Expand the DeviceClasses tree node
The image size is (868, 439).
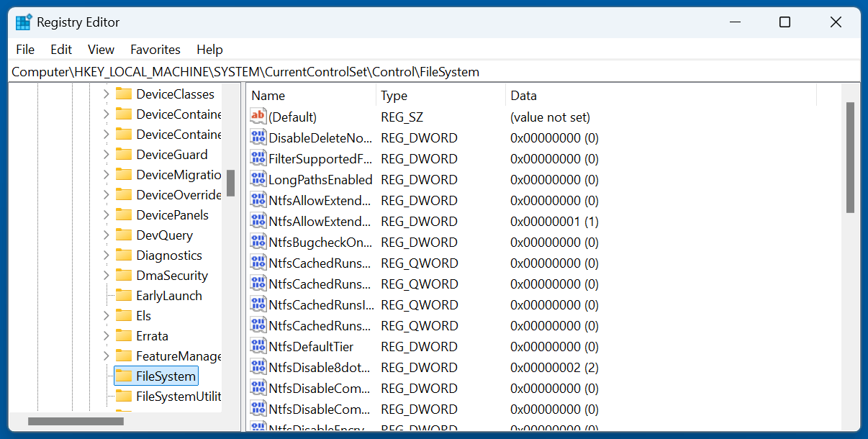click(106, 94)
